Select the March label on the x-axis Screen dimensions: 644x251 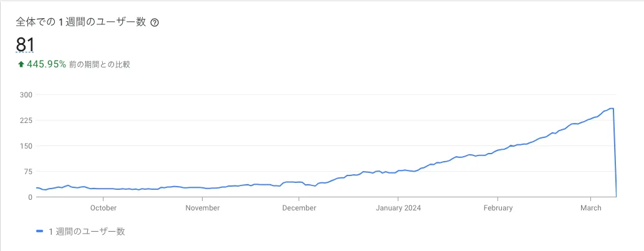point(590,208)
